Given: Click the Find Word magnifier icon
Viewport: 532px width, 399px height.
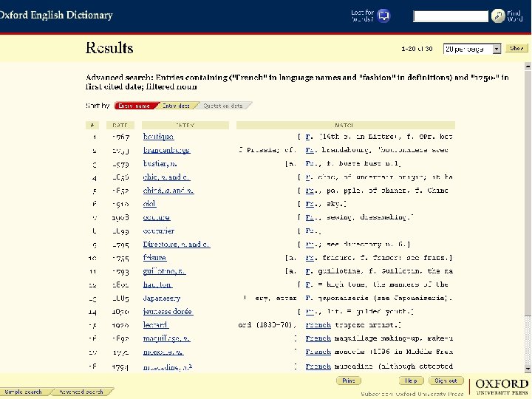Looking at the screenshot, I should tap(498, 16).
